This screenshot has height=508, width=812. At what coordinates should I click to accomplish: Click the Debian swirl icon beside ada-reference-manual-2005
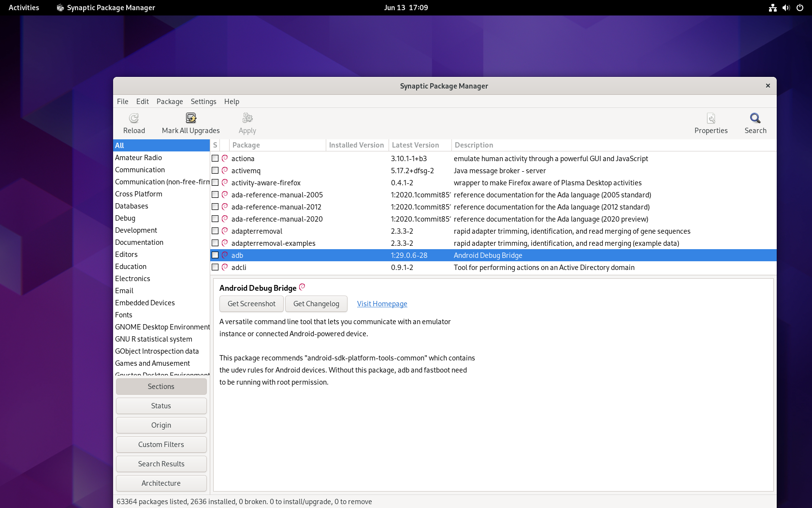[225, 194]
